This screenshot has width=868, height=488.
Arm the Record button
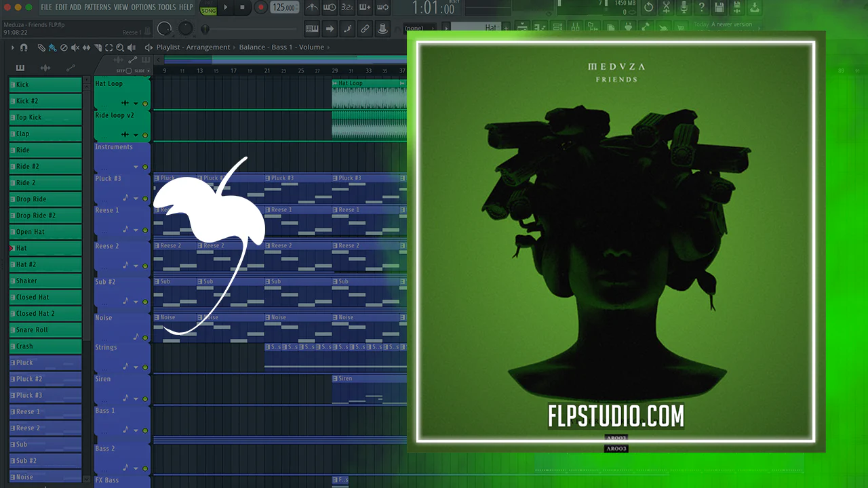261,7
